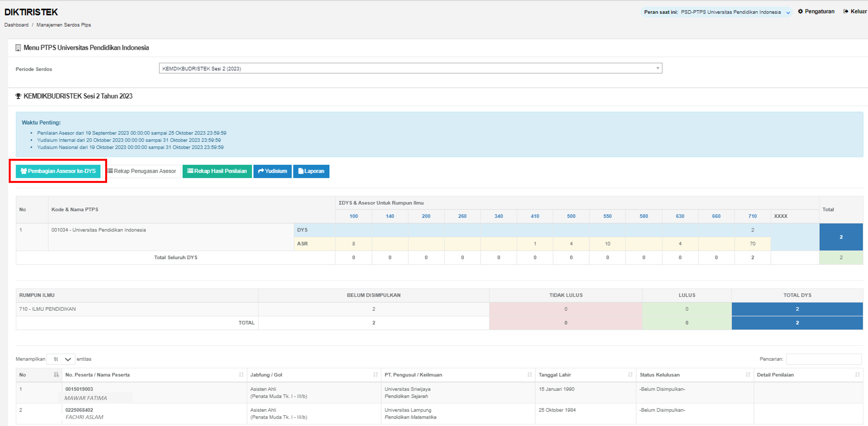Click ASR value 70 under column 710
Image resolution: width=868 pixels, height=426 pixels.
752,244
